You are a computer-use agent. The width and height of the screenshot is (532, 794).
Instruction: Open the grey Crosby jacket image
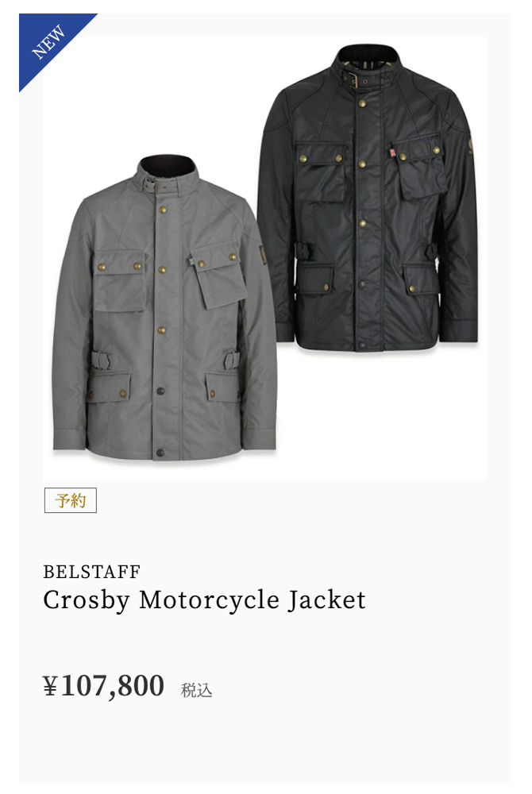pos(165,308)
